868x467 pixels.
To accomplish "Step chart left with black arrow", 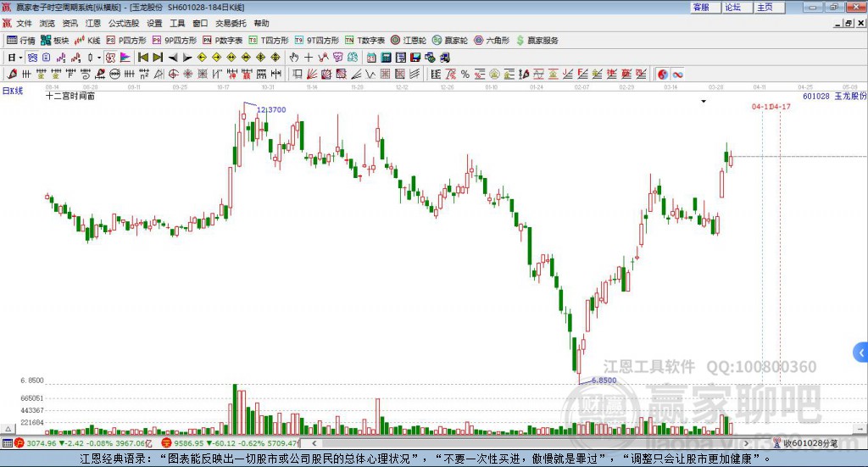I will (x=173, y=58).
